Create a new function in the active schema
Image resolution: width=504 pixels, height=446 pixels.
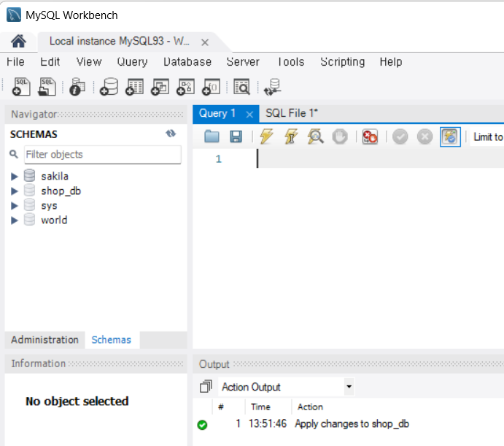coord(212,87)
